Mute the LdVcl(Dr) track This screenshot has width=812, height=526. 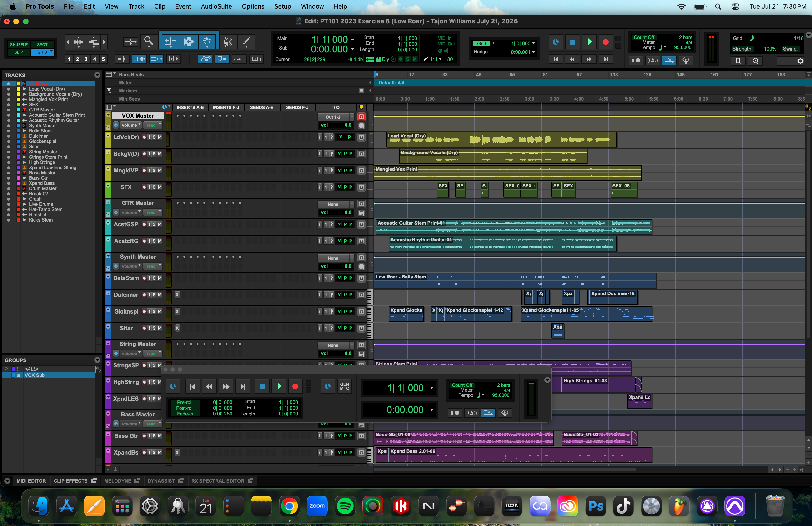coord(160,137)
